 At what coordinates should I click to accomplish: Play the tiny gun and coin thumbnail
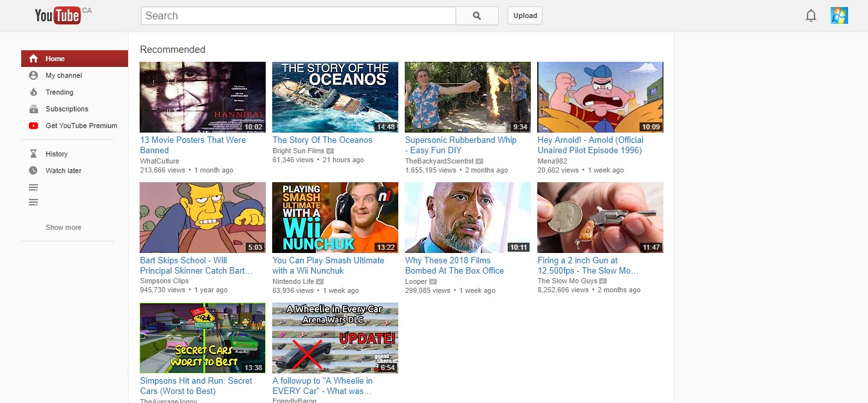[x=600, y=218]
